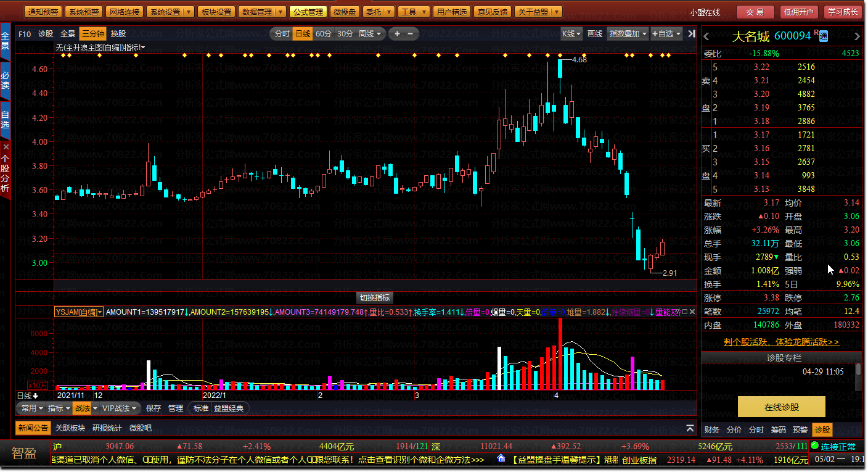Screen dimensions: 868x472
Task: Click the x10万 unit label
Action: 38,385
